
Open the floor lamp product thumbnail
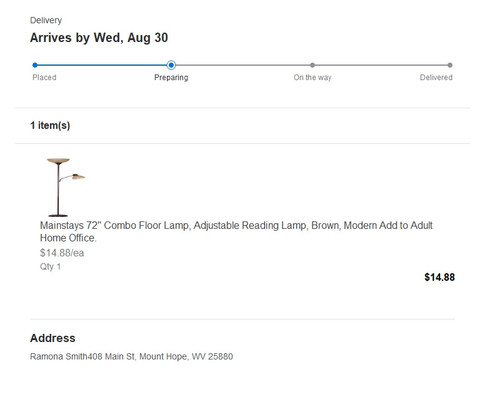pyautogui.click(x=66, y=187)
